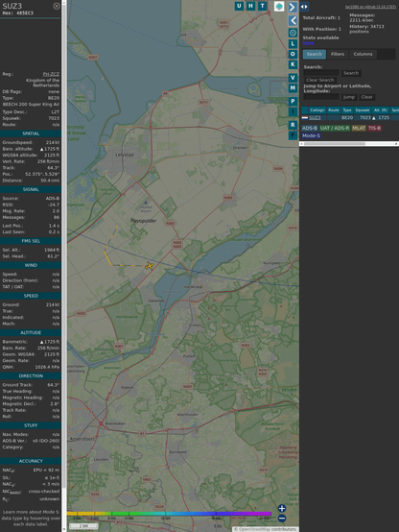Toggle the M map button
The image size is (399, 532).
click(x=293, y=88)
